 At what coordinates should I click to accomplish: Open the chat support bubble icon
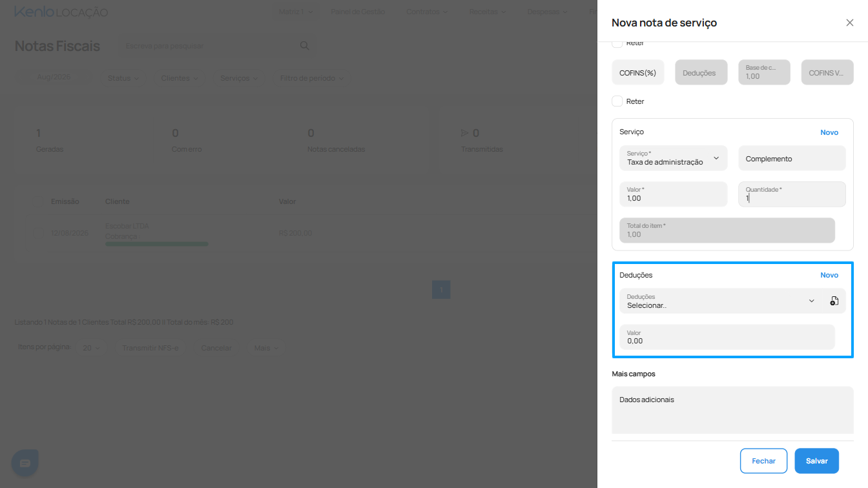click(25, 463)
